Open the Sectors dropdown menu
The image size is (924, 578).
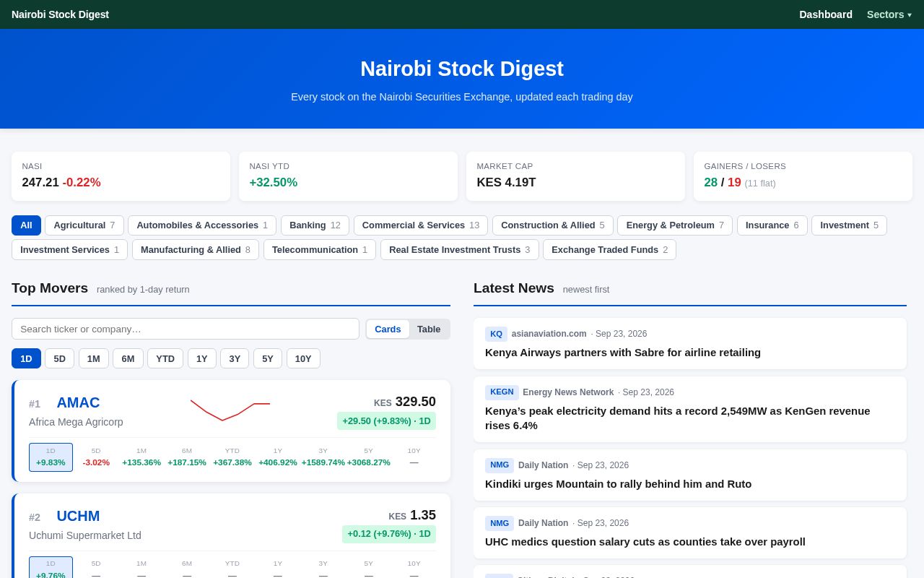click(x=889, y=14)
